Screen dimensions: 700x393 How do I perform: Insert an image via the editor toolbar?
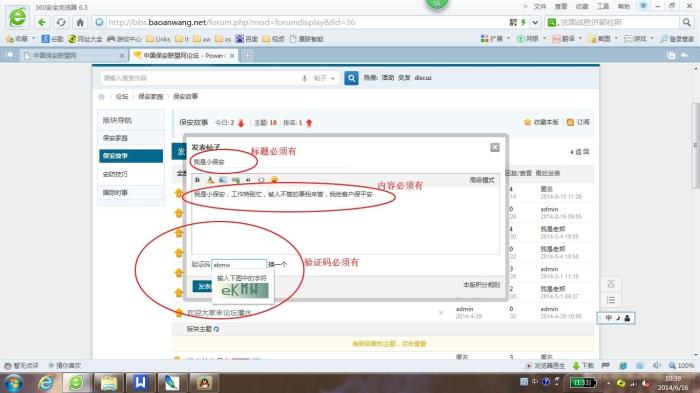(x=222, y=180)
